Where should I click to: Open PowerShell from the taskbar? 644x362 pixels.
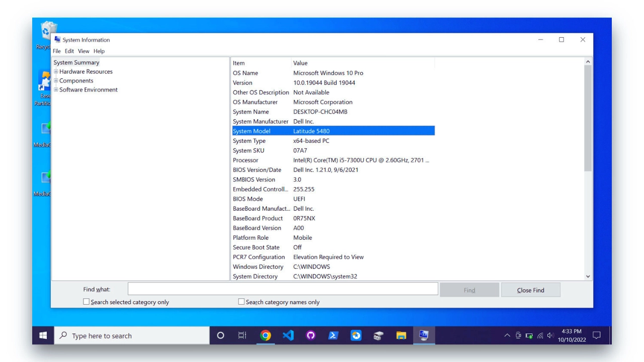tap(333, 335)
